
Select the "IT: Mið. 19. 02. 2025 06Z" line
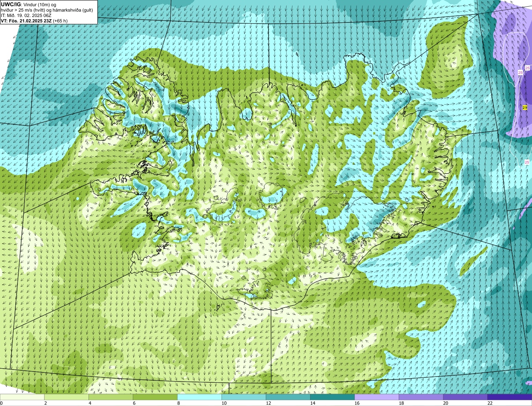pos(26,15)
